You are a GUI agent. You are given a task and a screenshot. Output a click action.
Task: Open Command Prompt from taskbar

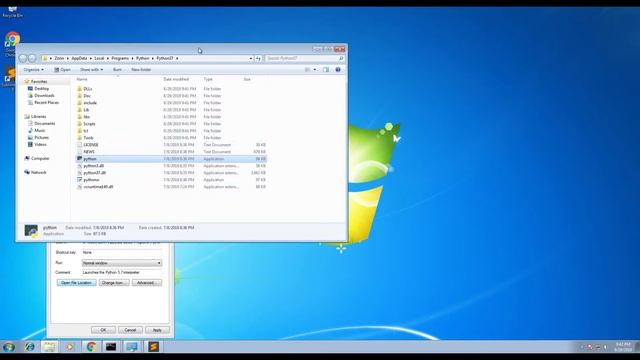111,347
